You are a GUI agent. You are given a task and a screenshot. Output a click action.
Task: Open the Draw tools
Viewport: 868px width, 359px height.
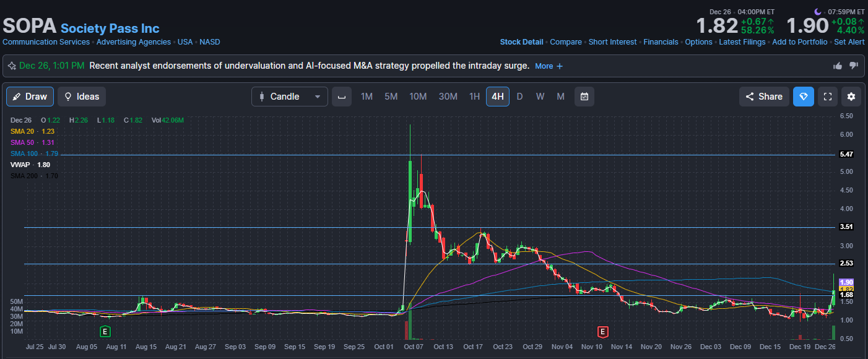point(30,97)
